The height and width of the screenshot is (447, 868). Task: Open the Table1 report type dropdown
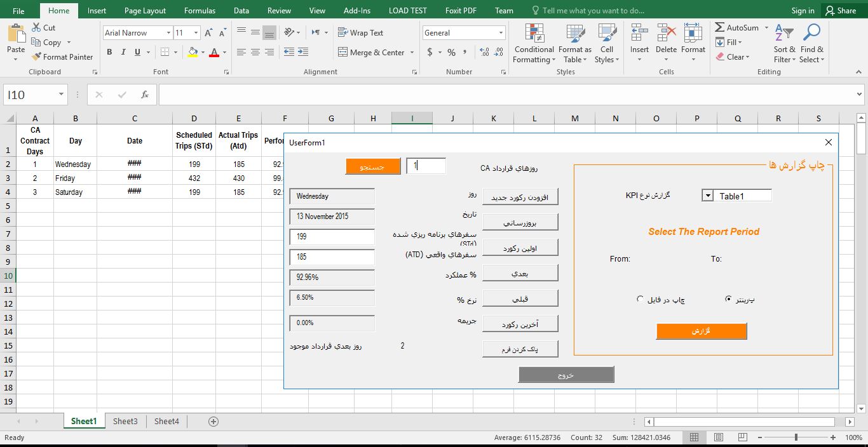[707, 195]
